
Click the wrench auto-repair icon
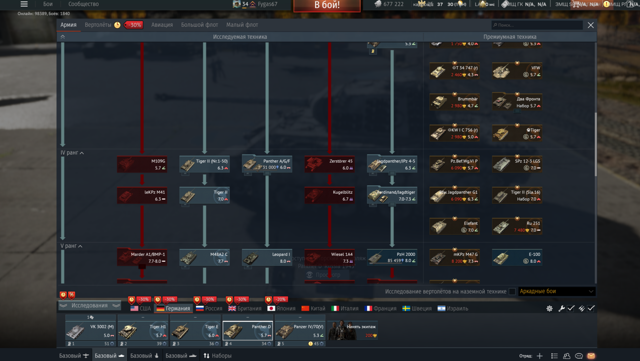pyautogui.click(x=562, y=308)
